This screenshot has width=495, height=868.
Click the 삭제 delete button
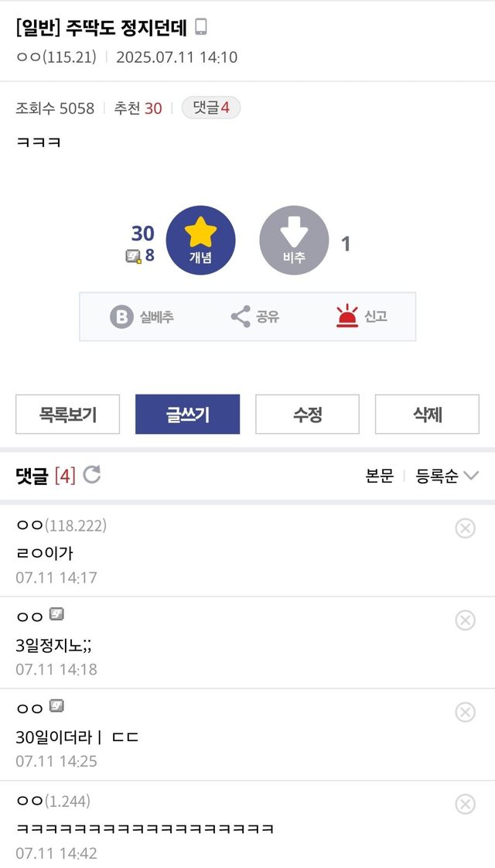click(427, 415)
